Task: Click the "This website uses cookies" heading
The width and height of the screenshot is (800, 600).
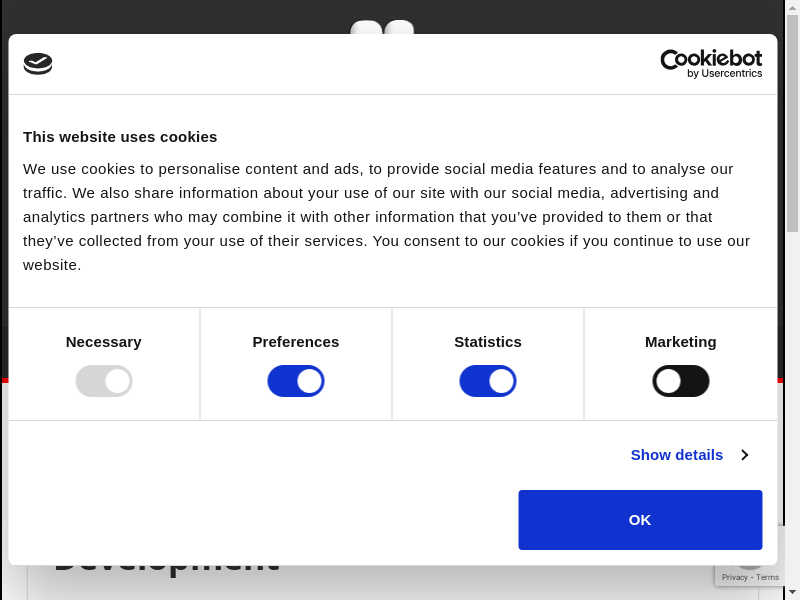Action: 120,137
